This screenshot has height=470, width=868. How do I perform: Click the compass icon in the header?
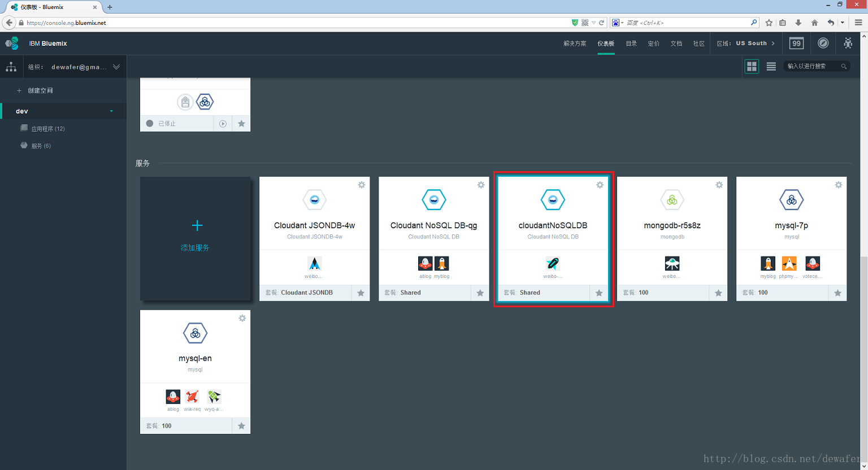tap(823, 43)
